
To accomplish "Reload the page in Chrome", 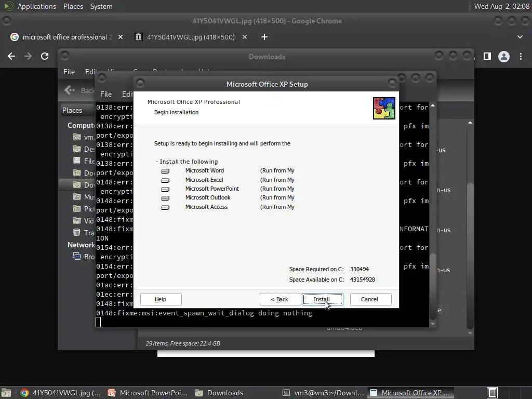I will click(x=45, y=56).
